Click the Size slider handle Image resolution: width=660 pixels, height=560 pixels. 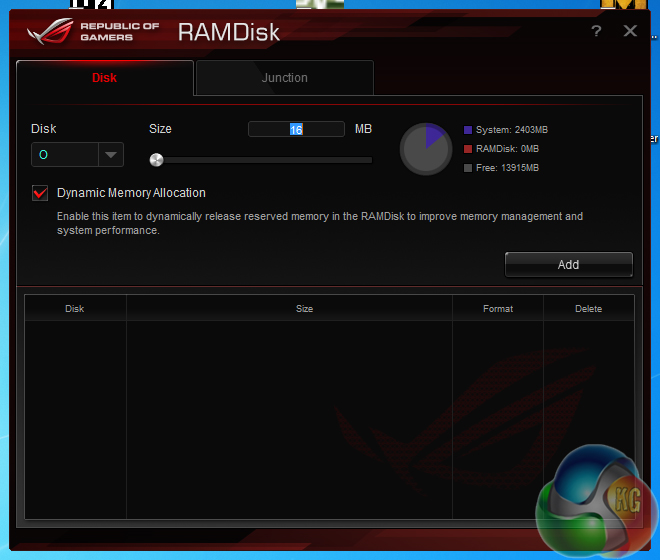click(157, 160)
